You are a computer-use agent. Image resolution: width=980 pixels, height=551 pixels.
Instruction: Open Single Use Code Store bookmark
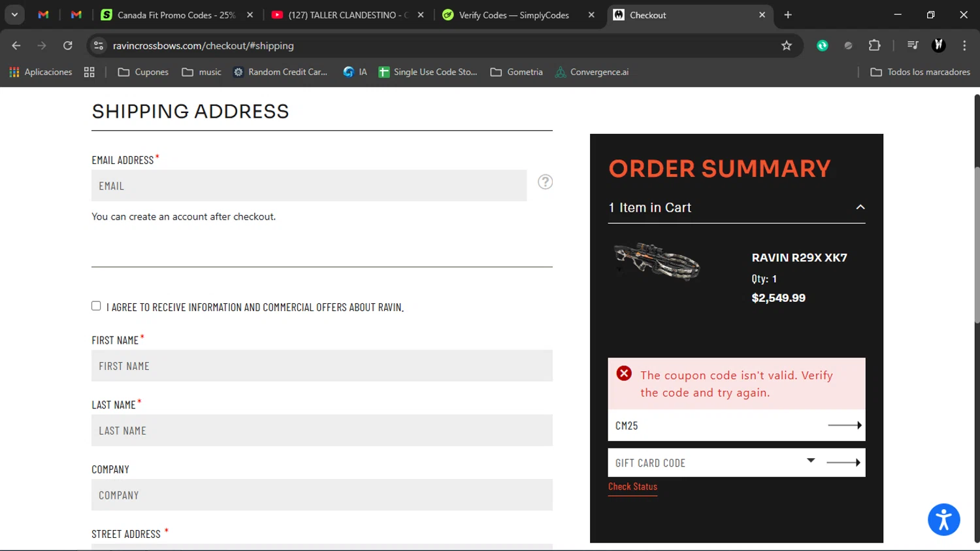coord(428,72)
